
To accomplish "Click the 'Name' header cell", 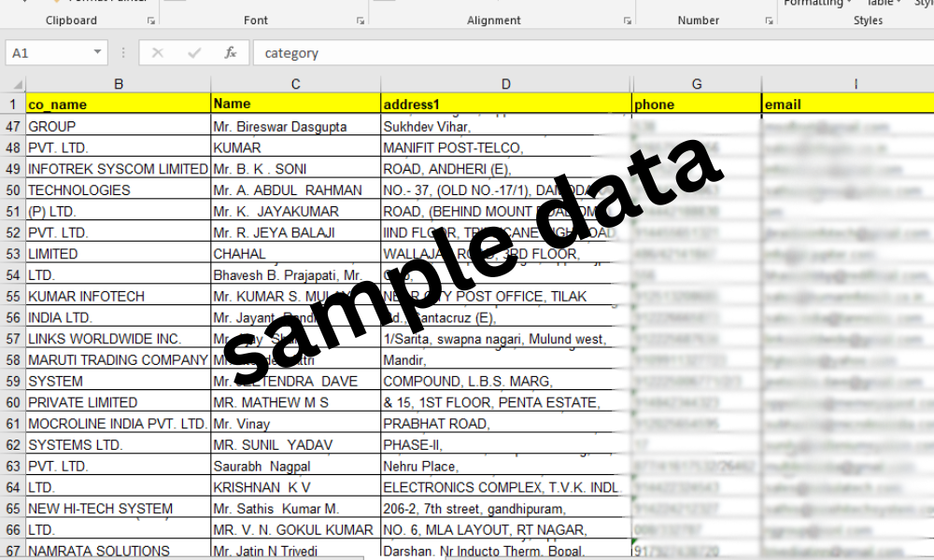I will (x=296, y=105).
